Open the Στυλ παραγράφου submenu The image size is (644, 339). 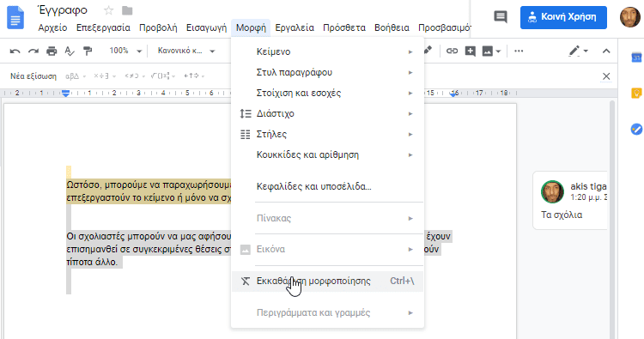(x=327, y=73)
